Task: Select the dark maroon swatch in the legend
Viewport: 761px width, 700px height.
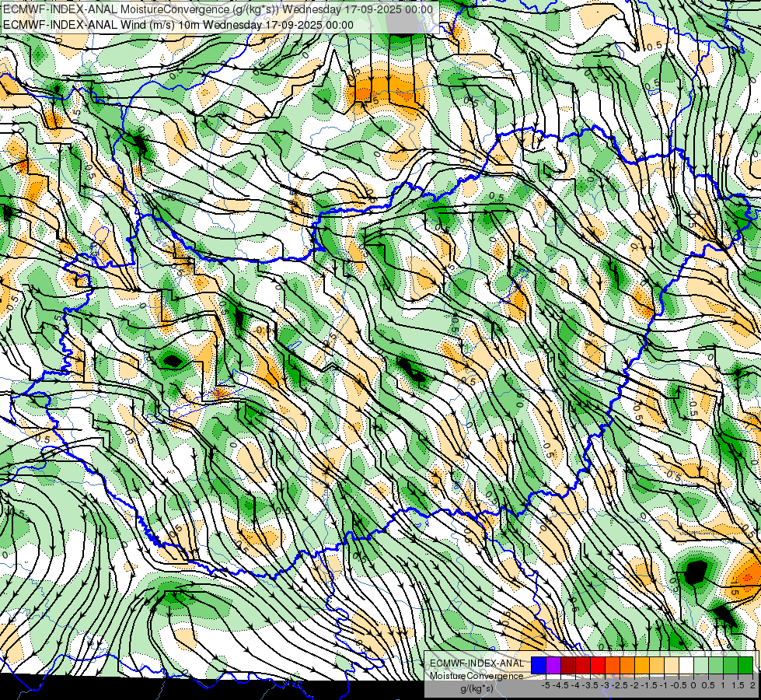Action: (568, 665)
